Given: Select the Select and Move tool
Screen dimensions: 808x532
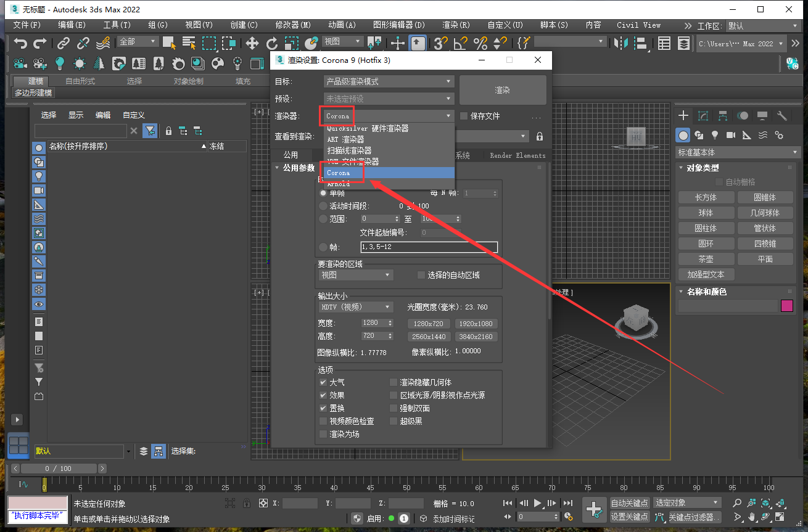Looking at the screenshot, I should (x=252, y=44).
